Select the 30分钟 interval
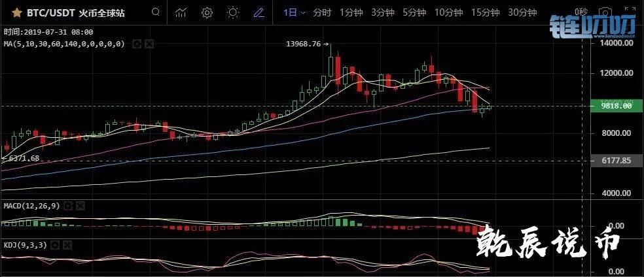The width and height of the screenshot is (644, 277). pos(522,12)
